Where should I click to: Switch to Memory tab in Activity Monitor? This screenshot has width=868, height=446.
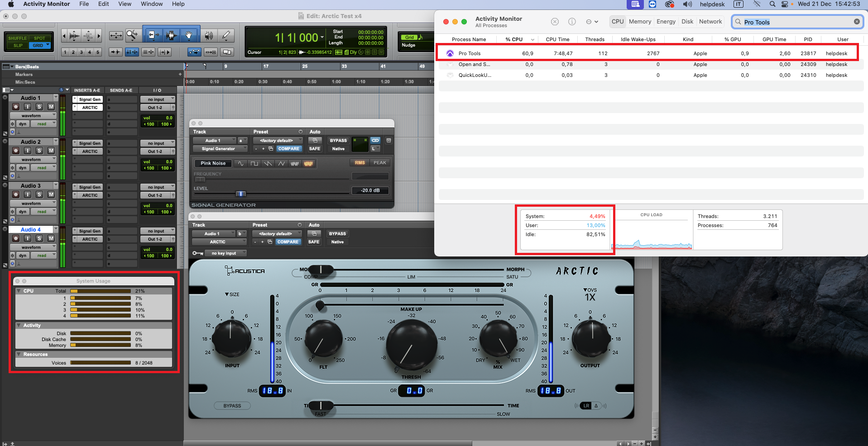point(640,22)
